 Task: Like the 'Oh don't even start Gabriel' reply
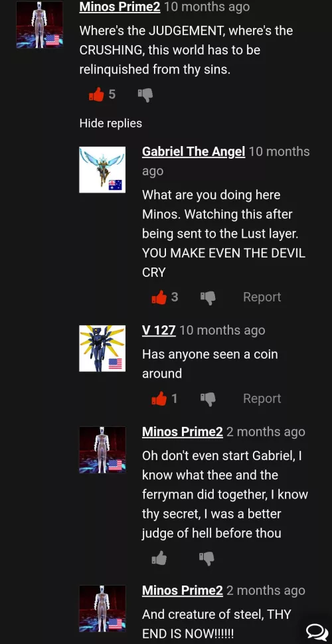pos(159,558)
